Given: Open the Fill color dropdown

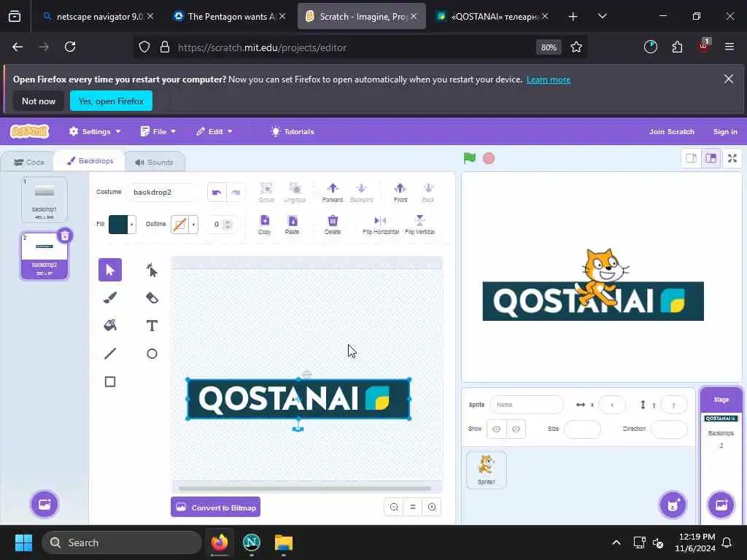Looking at the screenshot, I should (x=123, y=225).
